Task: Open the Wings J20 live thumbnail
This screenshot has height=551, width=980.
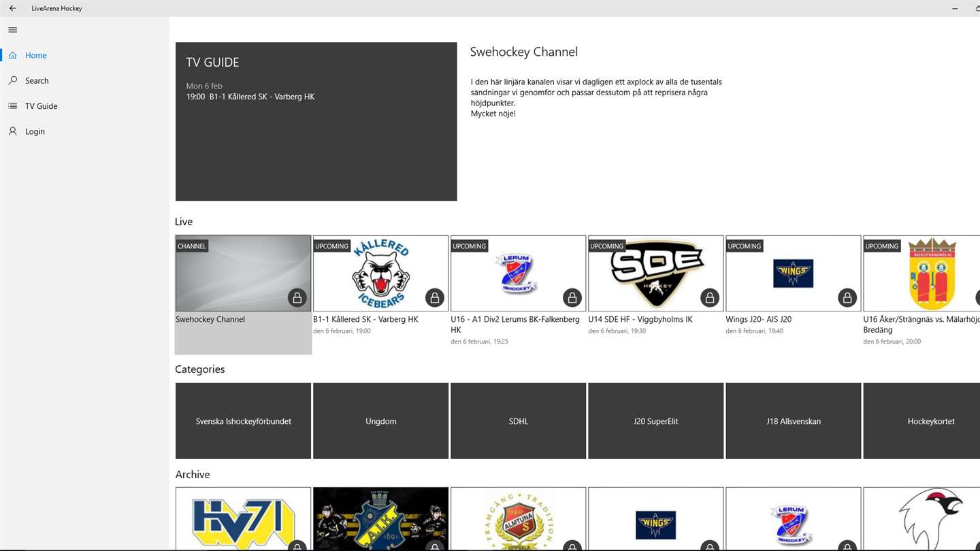Action: [793, 273]
